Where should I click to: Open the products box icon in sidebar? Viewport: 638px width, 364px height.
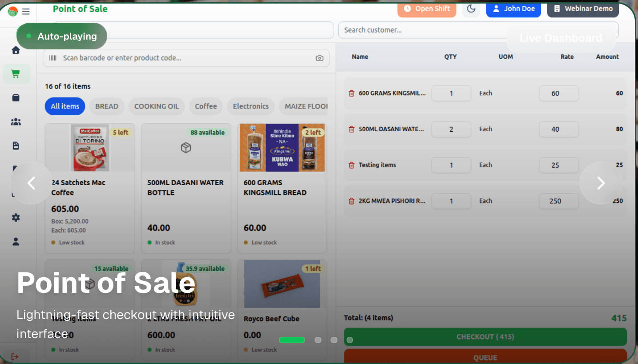pos(16,98)
